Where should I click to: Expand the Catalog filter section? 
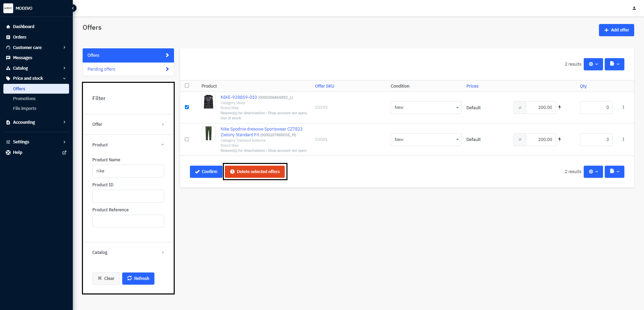(x=128, y=253)
